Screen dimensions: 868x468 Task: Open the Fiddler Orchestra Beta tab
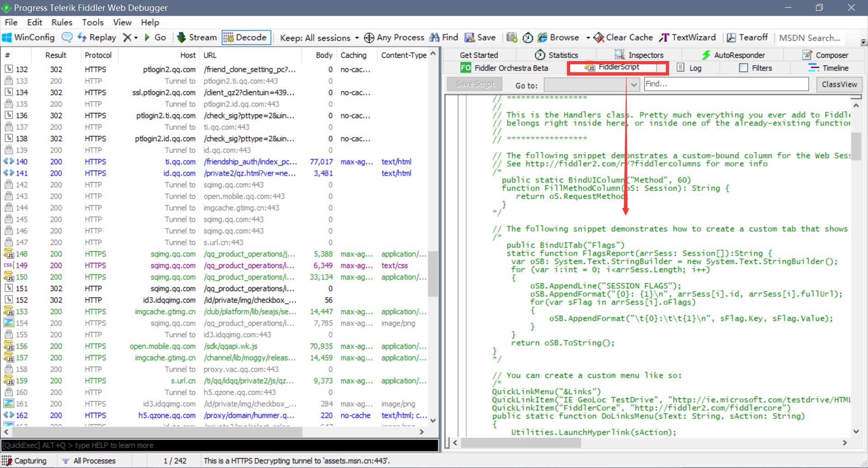pyautogui.click(x=504, y=68)
